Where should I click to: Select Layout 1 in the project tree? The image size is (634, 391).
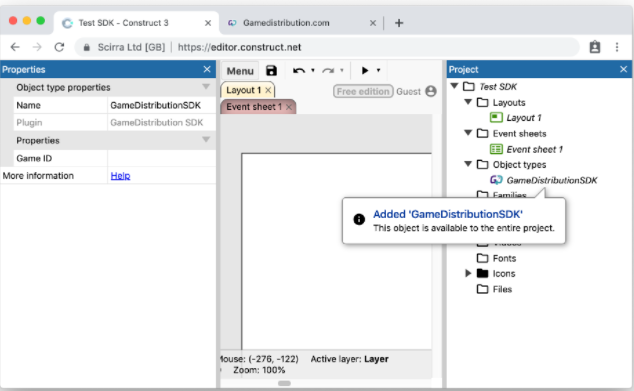524,118
